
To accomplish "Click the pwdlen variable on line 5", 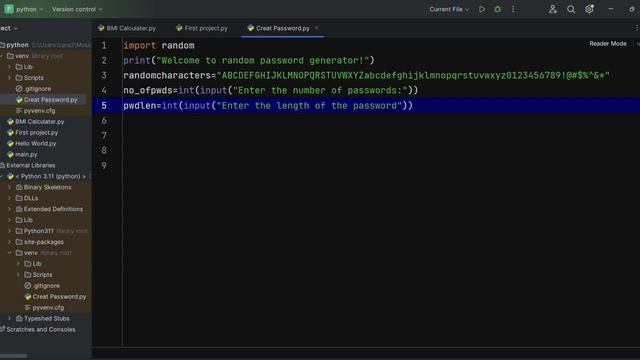I will pos(140,106).
